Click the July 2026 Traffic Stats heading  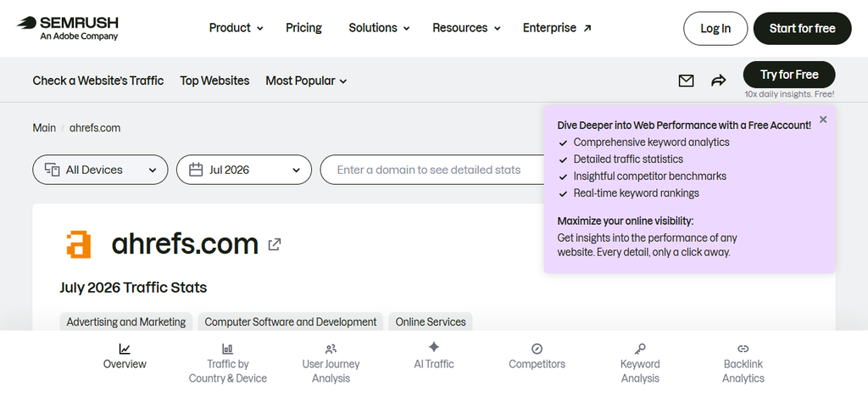tap(133, 288)
